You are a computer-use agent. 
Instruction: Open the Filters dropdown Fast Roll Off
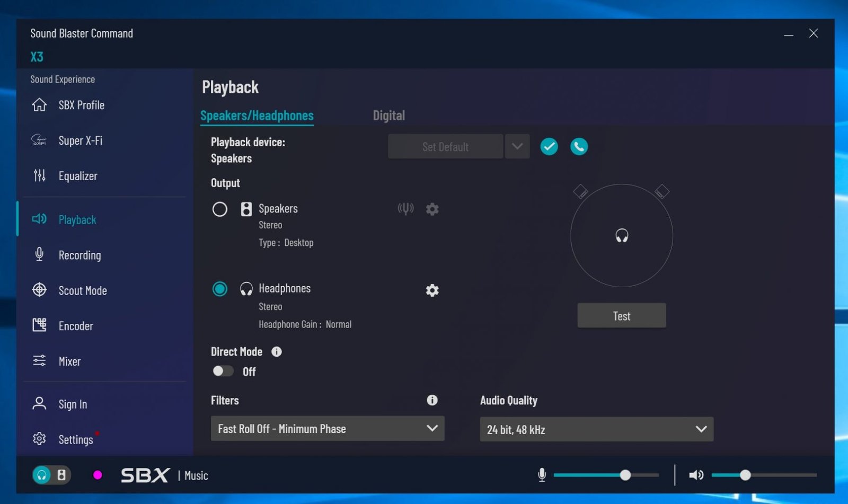[328, 428]
